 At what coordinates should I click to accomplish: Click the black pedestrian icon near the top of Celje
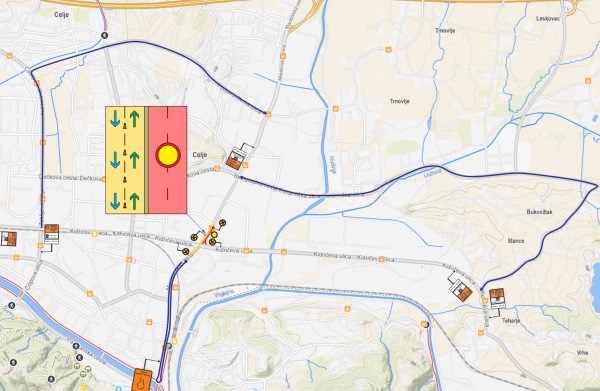coord(104,36)
